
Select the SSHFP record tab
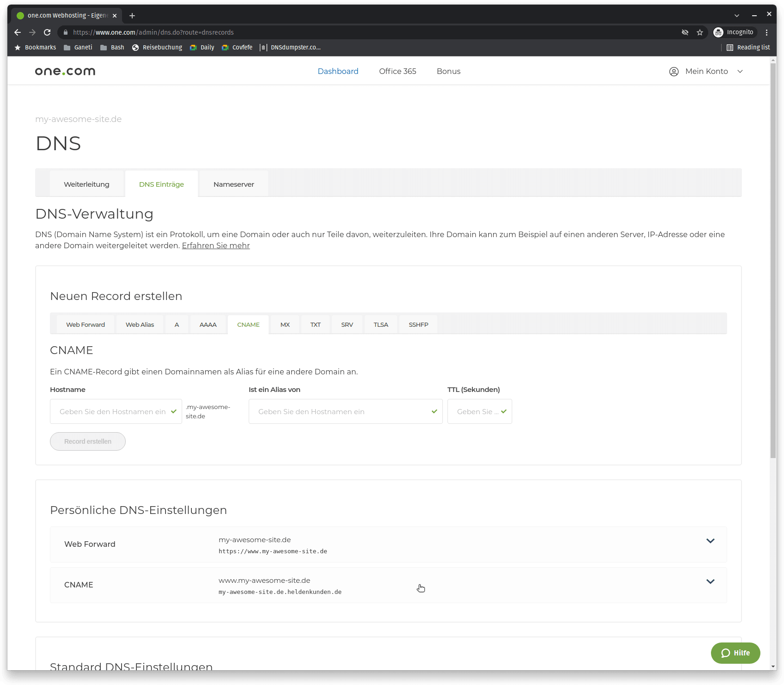click(418, 324)
